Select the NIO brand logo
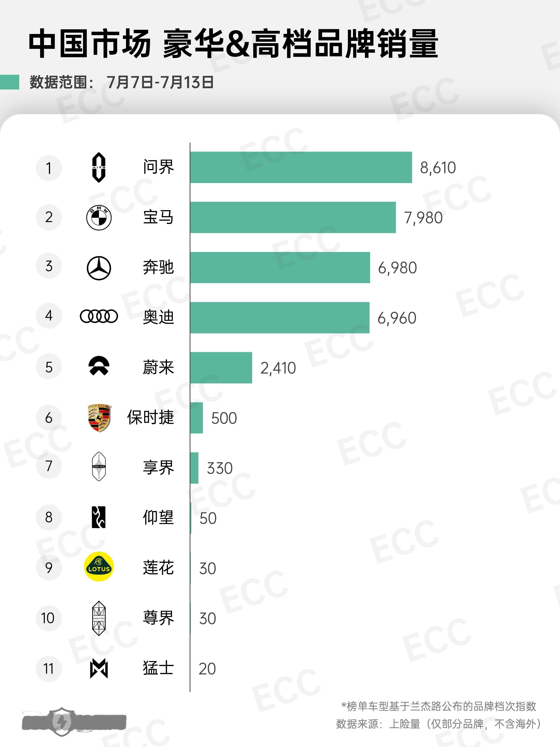The image size is (560, 747). (x=99, y=366)
